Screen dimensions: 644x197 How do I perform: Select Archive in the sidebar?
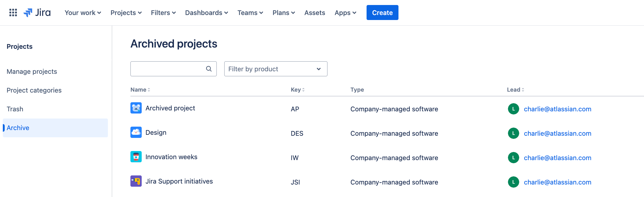tap(55, 128)
